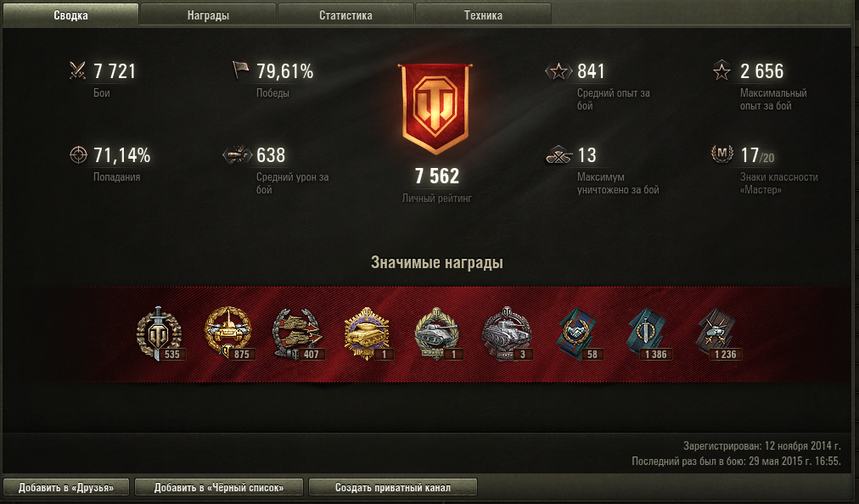Select the Сводка tab

[x=70, y=14]
